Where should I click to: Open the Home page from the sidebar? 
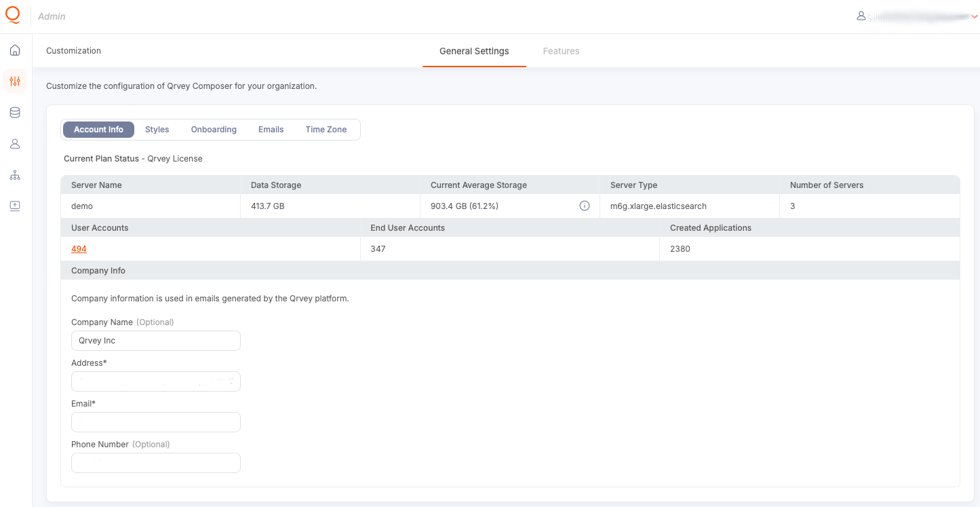(14, 50)
